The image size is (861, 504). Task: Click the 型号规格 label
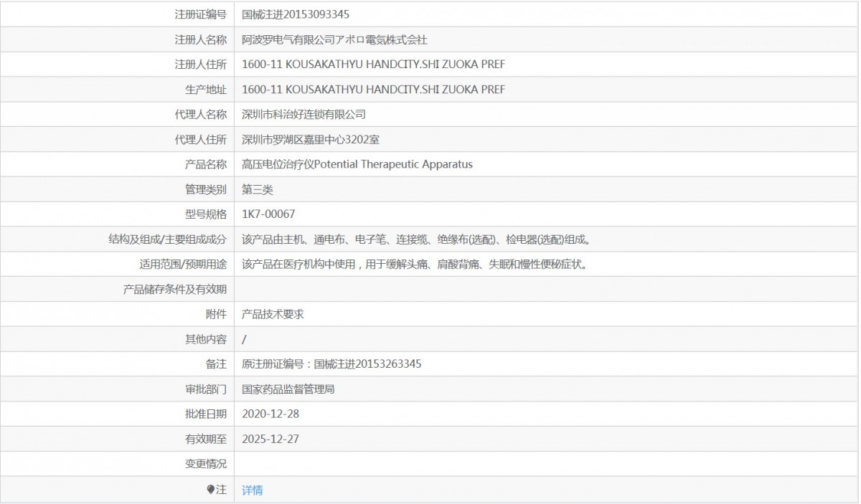206,214
